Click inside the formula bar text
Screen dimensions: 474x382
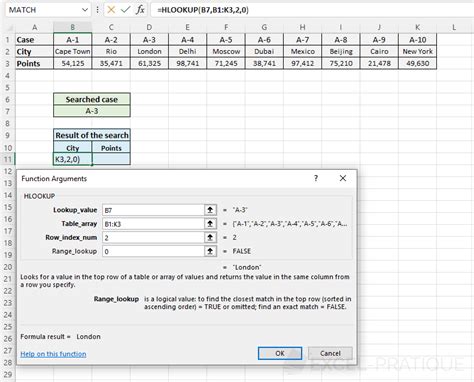[203, 10]
